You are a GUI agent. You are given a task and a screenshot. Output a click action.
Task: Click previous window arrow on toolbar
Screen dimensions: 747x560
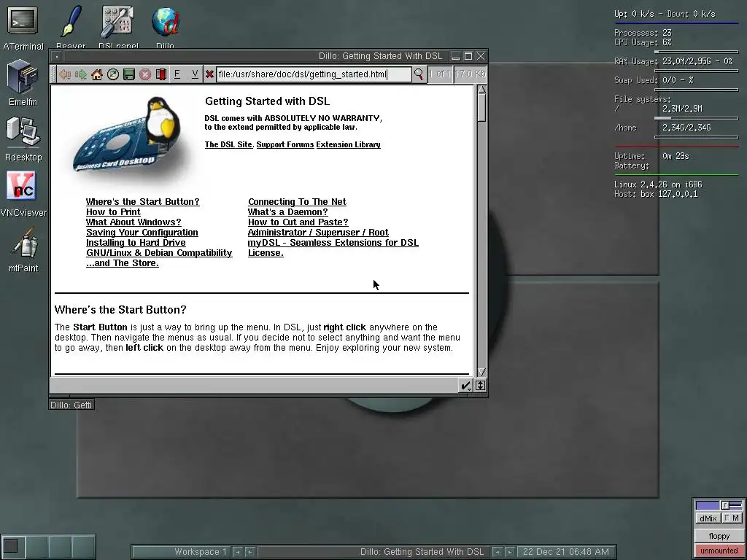coord(498,552)
